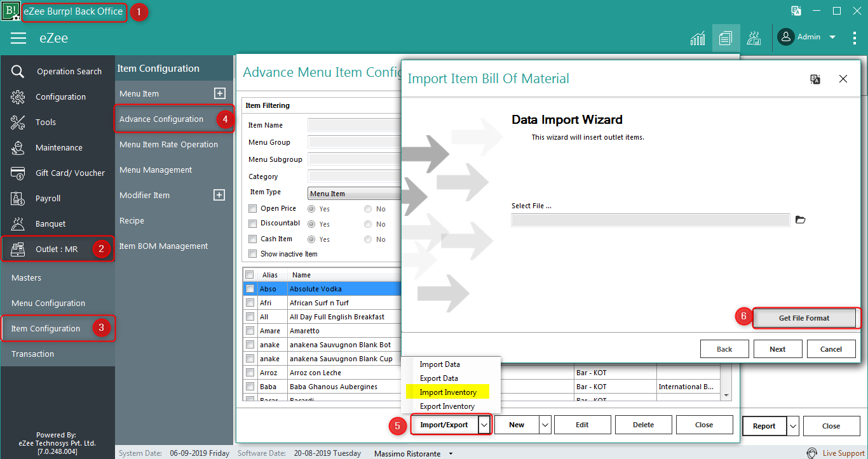This screenshot has height=459, width=868.
Task: Click translate icon in Import Item dialog
Action: click(815, 79)
